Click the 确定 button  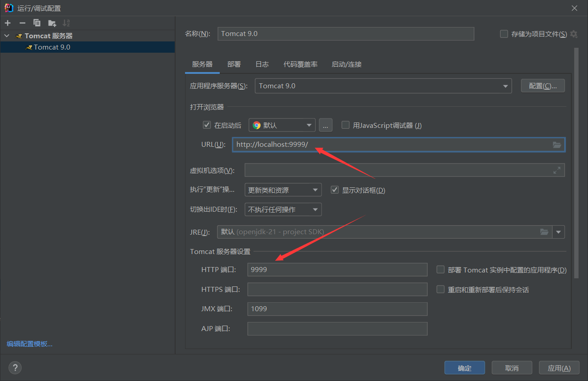pyautogui.click(x=465, y=368)
